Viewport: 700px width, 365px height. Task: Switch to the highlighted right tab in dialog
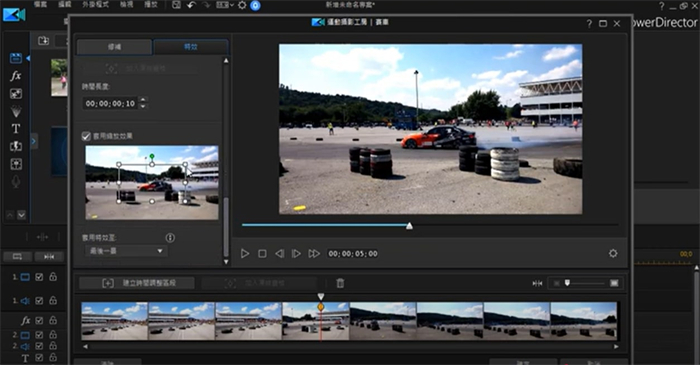[x=191, y=47]
